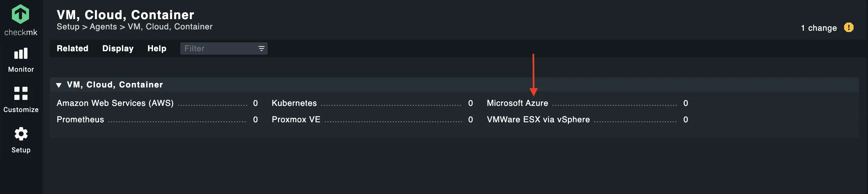The image size is (868, 194).
Task: Click the checkmk logo icon
Action: pyautogui.click(x=20, y=14)
